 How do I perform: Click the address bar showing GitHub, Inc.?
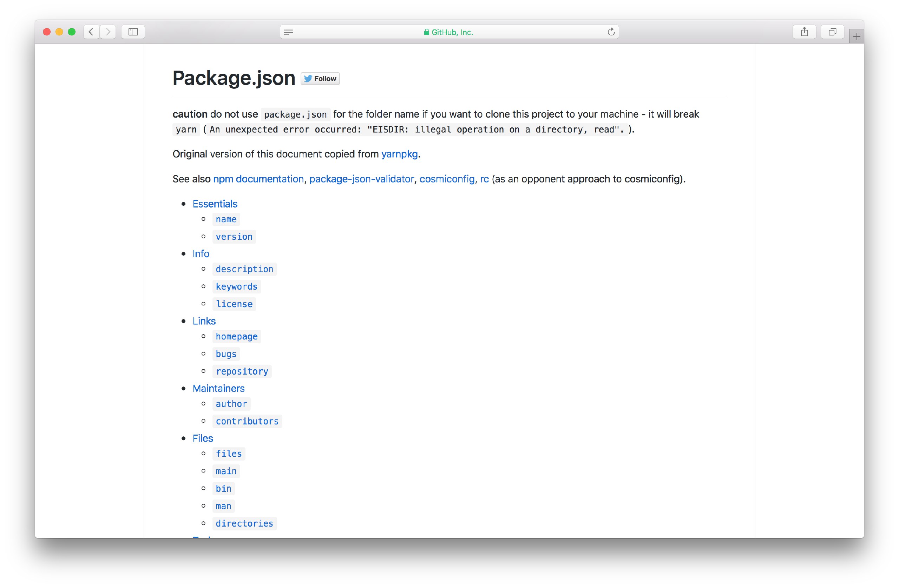(x=449, y=32)
